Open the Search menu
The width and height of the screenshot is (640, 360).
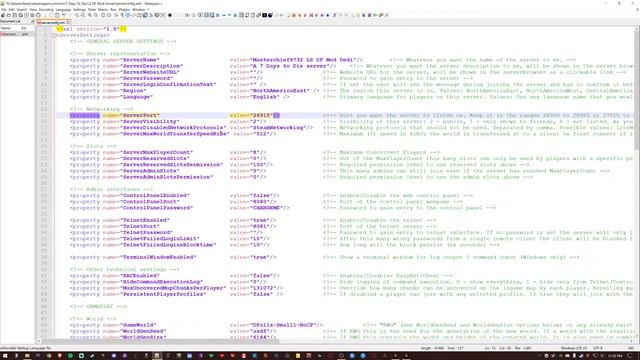tap(22, 9)
